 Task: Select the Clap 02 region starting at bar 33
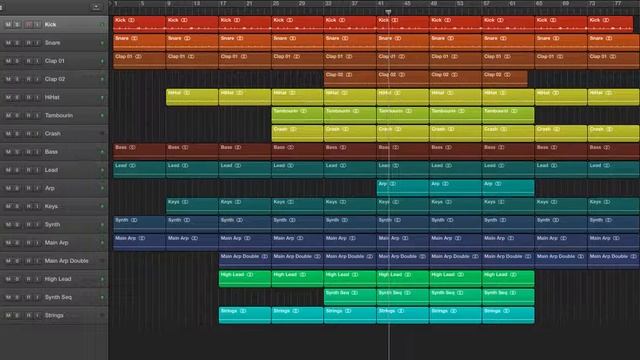pyautogui.click(x=350, y=79)
